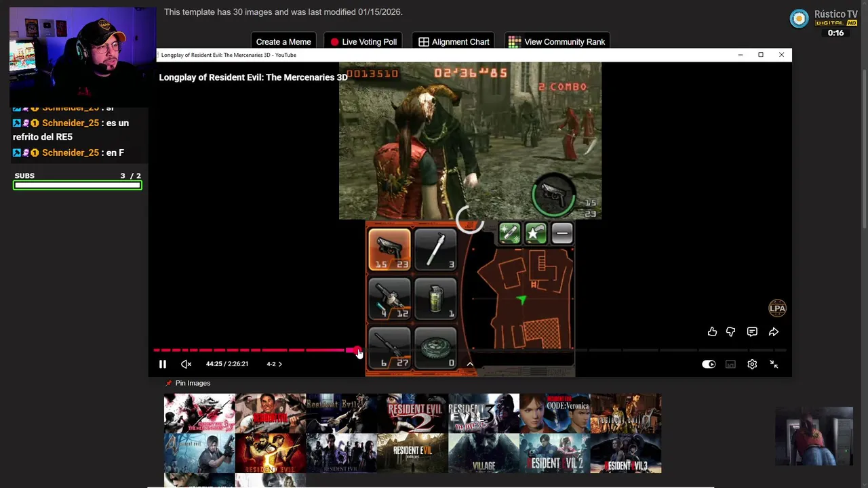Viewport: 868px width, 488px height.
Task: Exit fullscreen mode in the player
Action: click(774, 364)
